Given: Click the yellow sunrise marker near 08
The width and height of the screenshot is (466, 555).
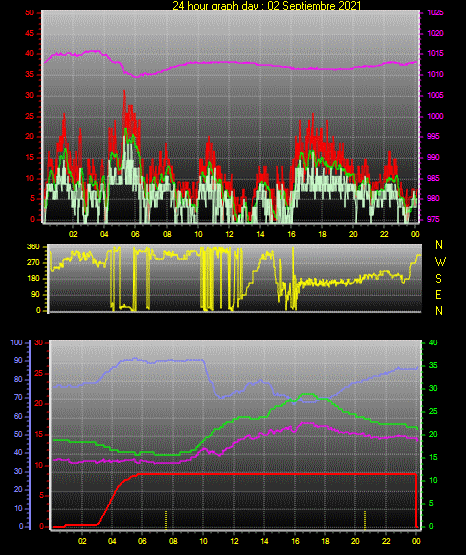Looking at the screenshot, I should (x=166, y=520).
